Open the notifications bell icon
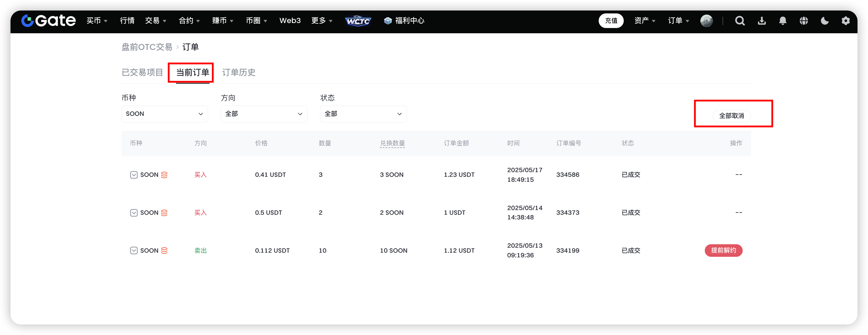 pyautogui.click(x=782, y=21)
